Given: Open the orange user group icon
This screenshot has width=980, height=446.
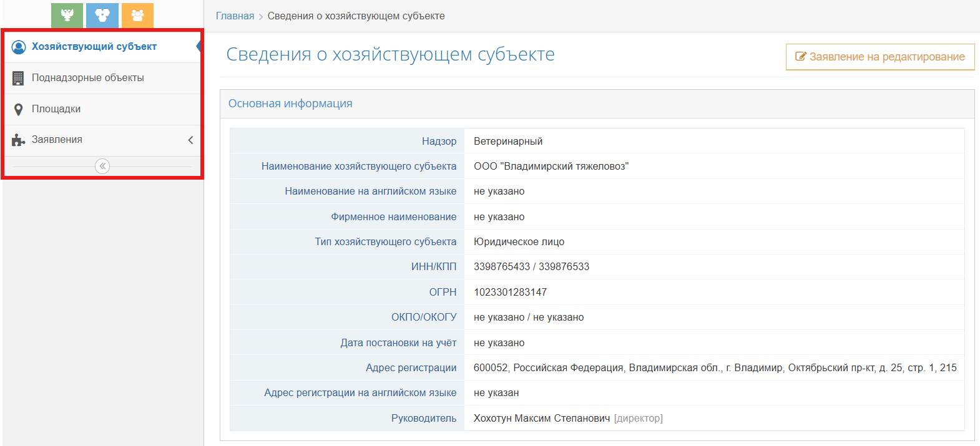Looking at the screenshot, I should tap(137, 15).
